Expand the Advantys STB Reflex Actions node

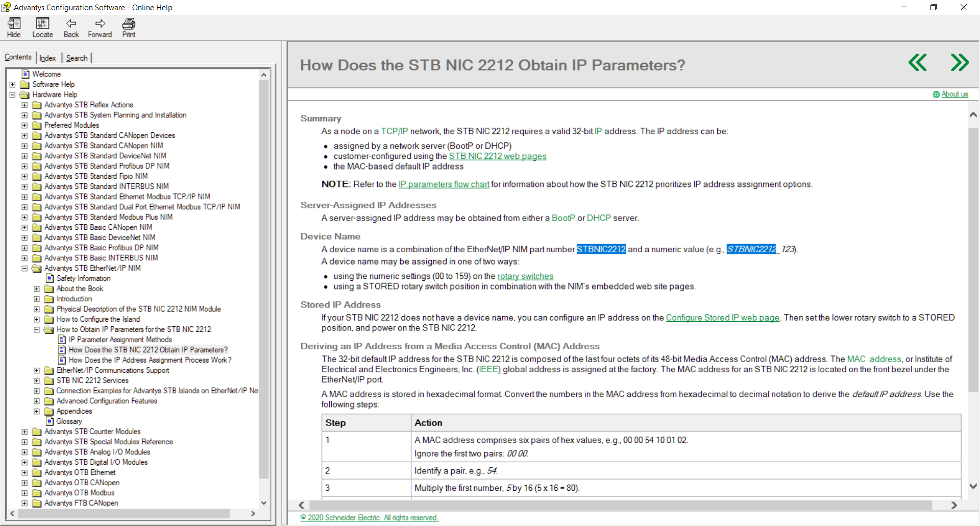tap(24, 105)
